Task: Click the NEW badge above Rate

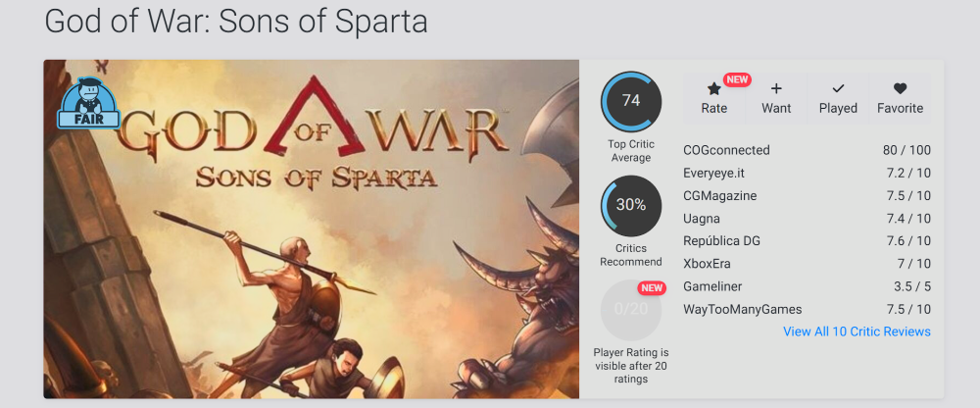Action: 737,79
